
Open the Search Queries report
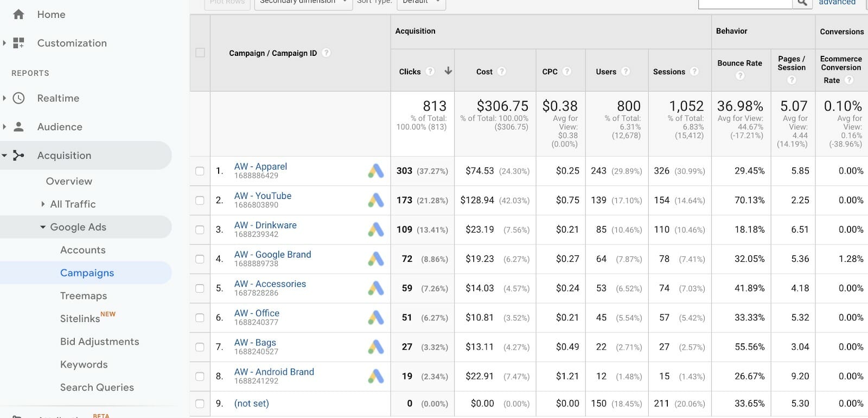[x=97, y=387]
